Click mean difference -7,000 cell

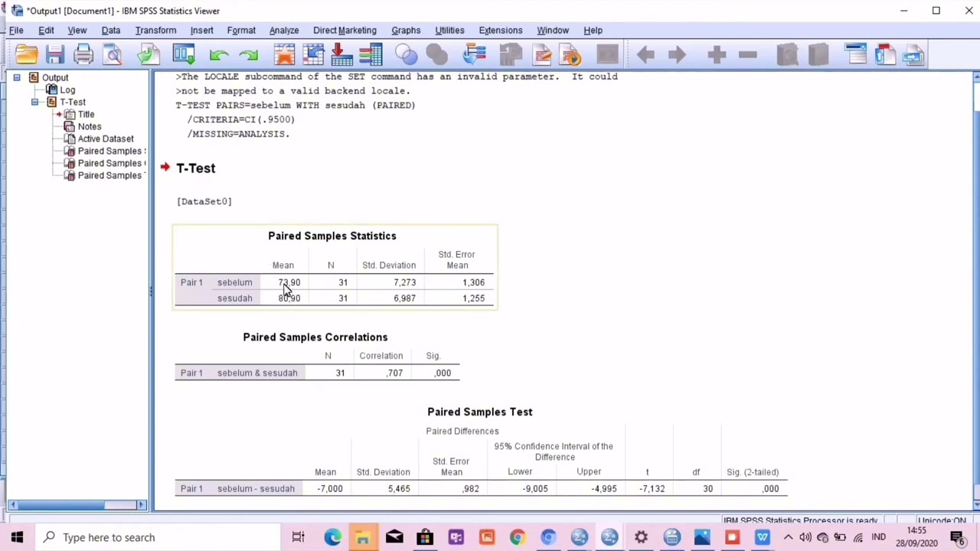point(330,488)
